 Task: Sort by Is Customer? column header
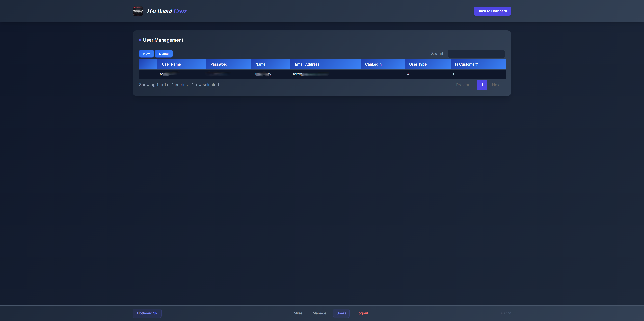click(466, 64)
